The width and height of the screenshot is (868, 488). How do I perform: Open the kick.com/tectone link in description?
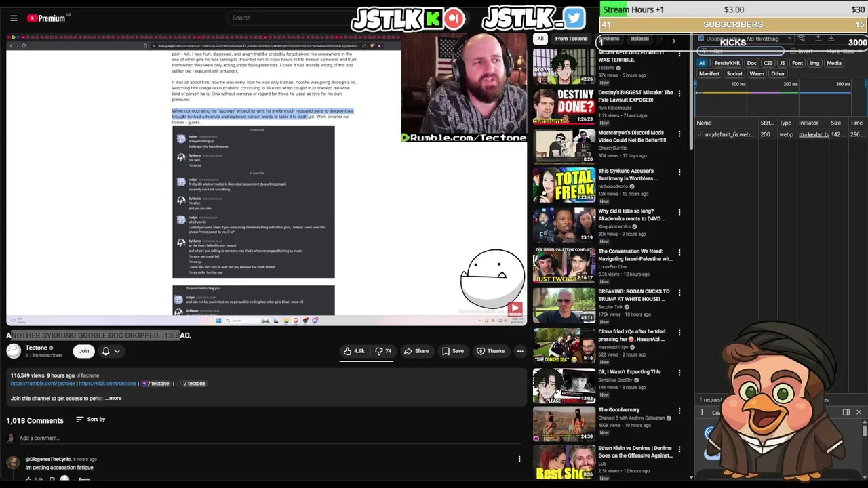108,384
